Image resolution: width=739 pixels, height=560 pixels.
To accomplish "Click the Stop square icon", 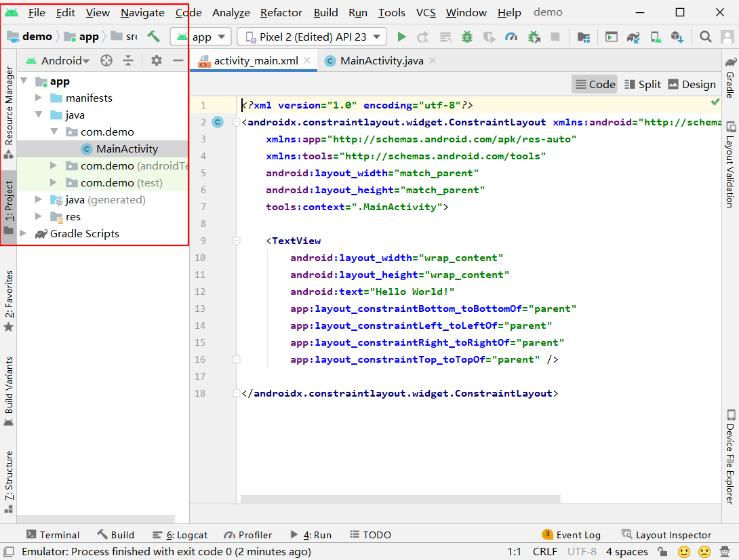I will tap(555, 37).
